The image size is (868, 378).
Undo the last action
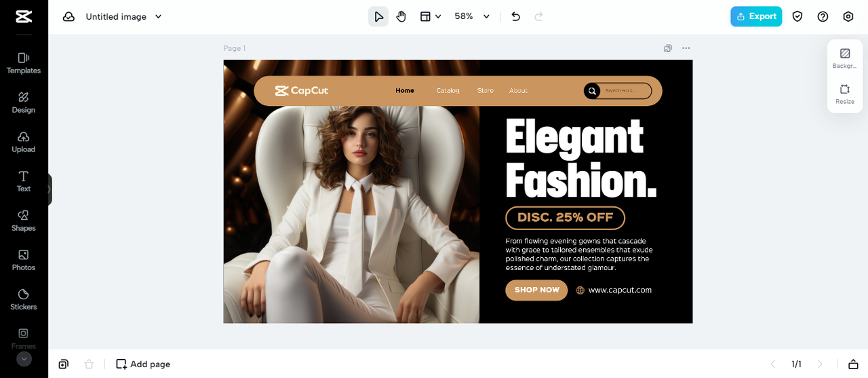tap(516, 16)
